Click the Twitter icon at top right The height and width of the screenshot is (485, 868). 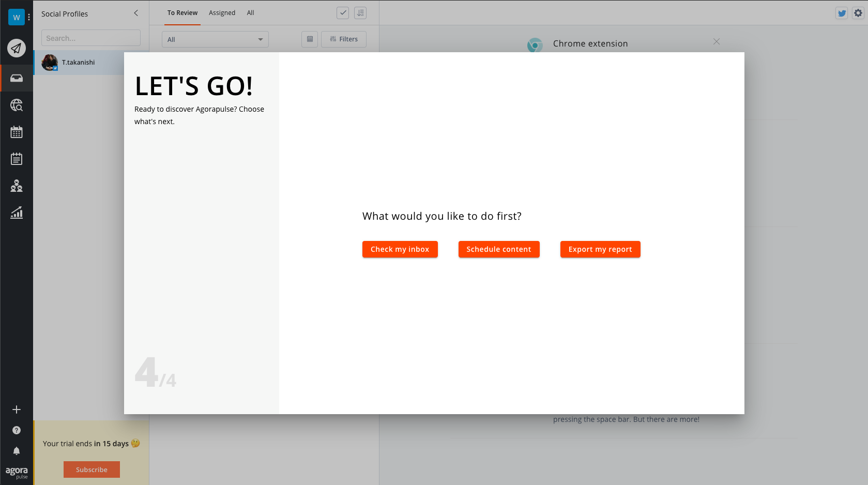point(842,13)
